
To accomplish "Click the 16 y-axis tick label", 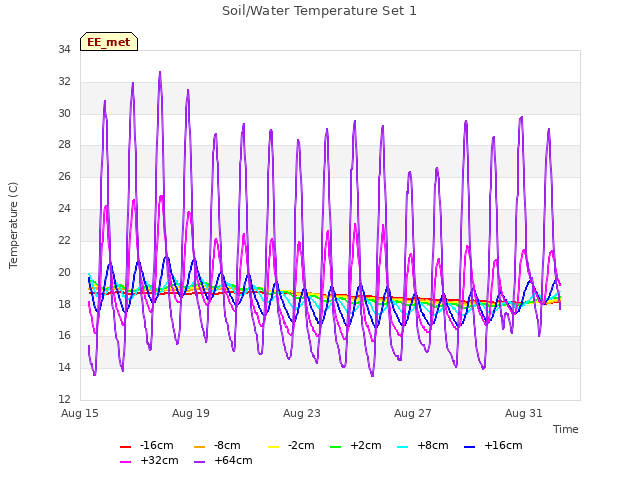I will click(x=64, y=336).
